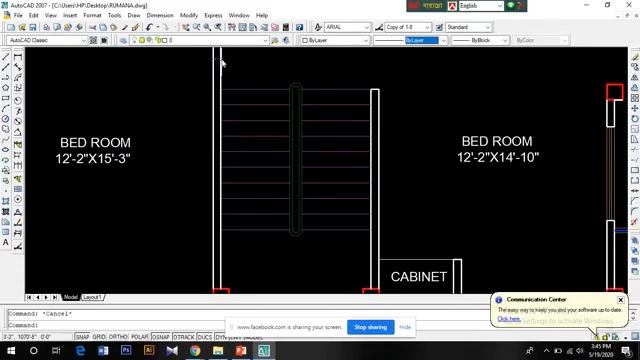Click the New drawing icon
The image size is (640, 360).
pos(11,27)
